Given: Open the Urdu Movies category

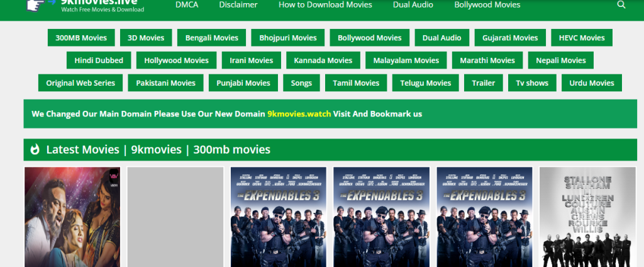Looking at the screenshot, I should point(592,82).
